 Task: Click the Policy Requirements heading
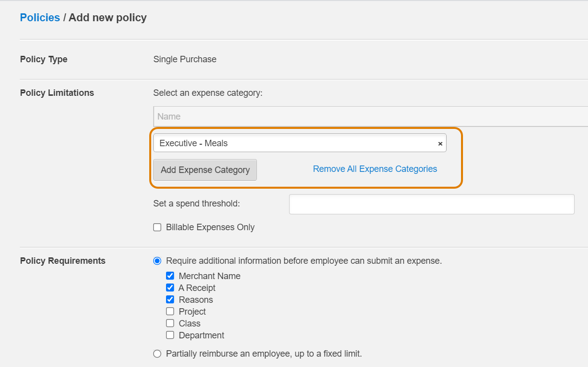[x=63, y=260]
